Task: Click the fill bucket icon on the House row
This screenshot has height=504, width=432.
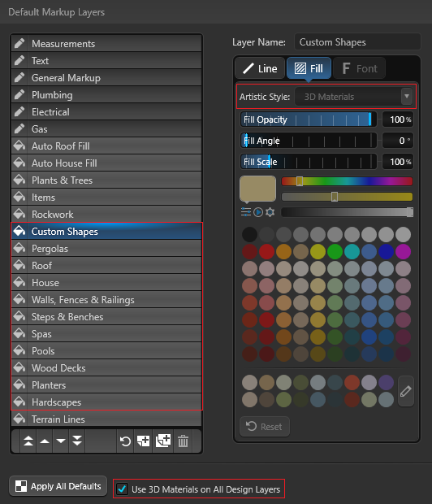Action: click(19, 282)
